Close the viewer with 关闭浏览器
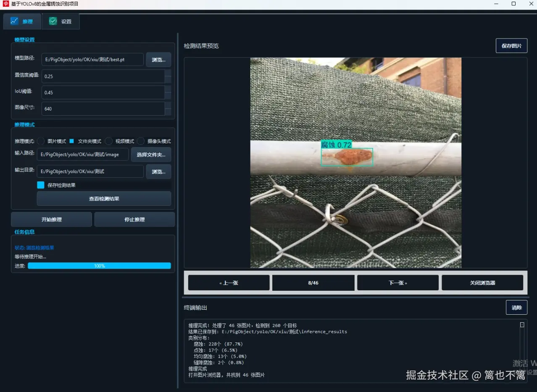This screenshot has width=537, height=392. pyautogui.click(x=482, y=283)
